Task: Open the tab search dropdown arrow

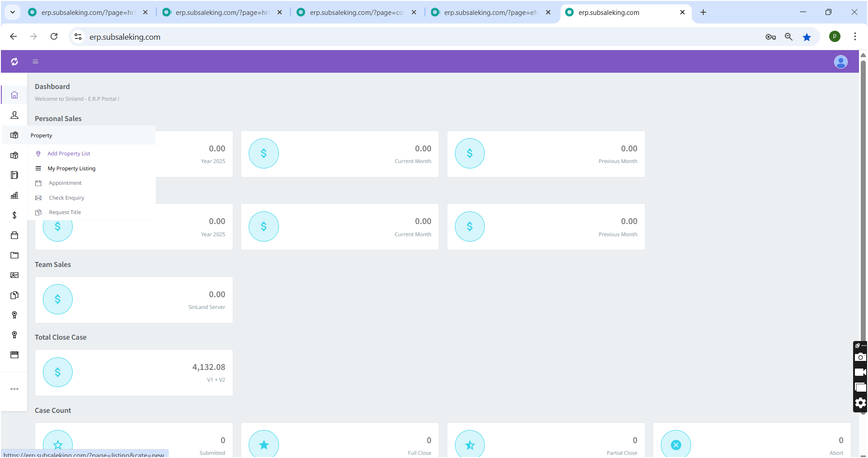Action: click(x=13, y=12)
